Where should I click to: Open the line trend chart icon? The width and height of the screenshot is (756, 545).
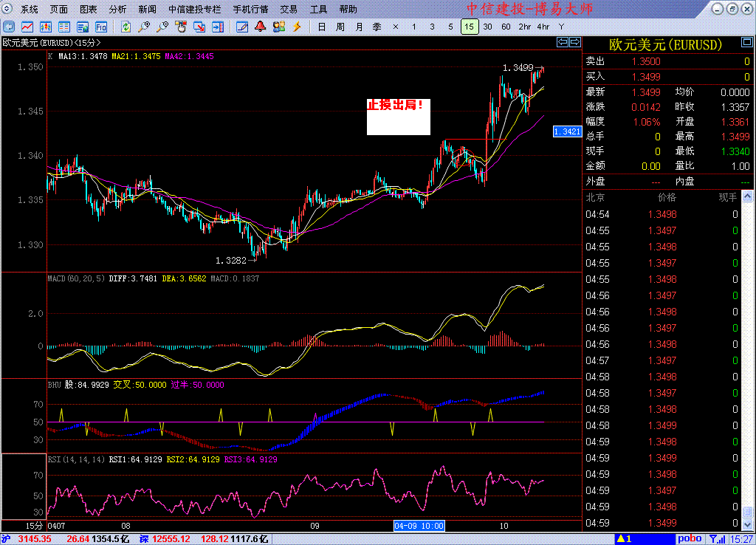[x=27, y=27]
